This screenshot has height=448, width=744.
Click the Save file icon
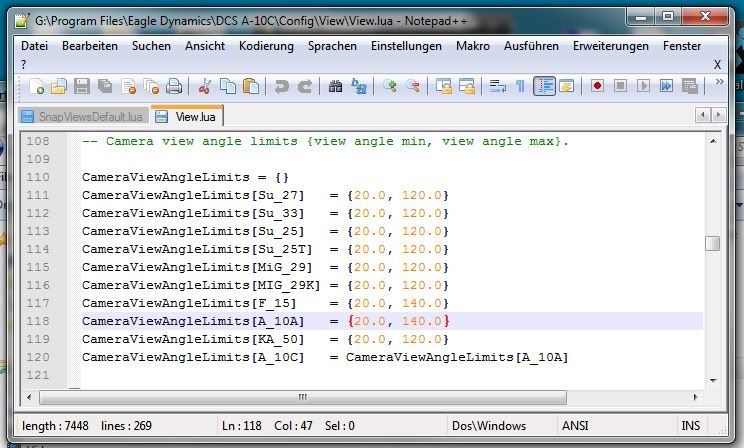(82, 87)
